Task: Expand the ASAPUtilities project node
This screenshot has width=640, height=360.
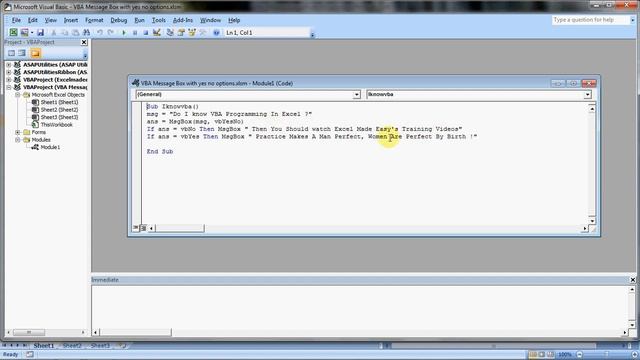Action: pyautogui.click(x=9, y=64)
